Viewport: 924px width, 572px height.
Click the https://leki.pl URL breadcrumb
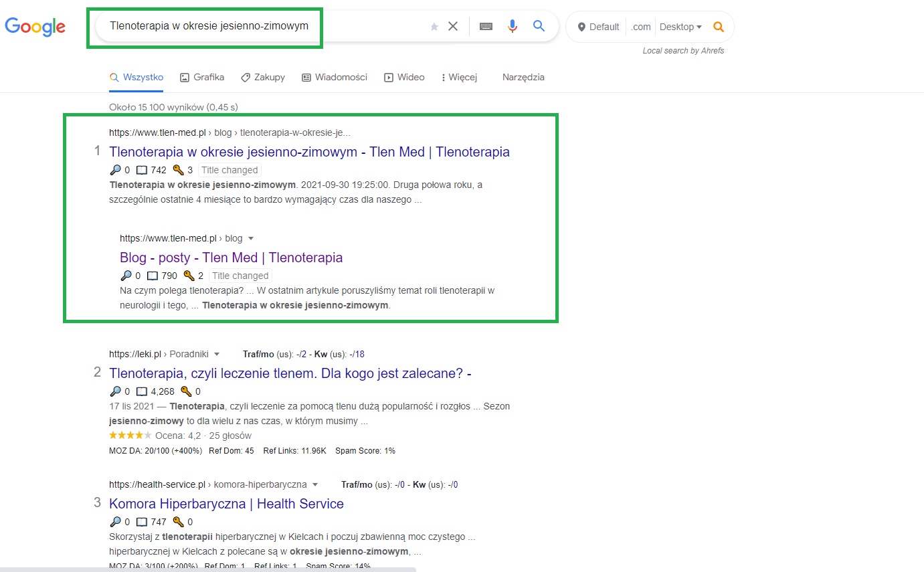point(159,354)
